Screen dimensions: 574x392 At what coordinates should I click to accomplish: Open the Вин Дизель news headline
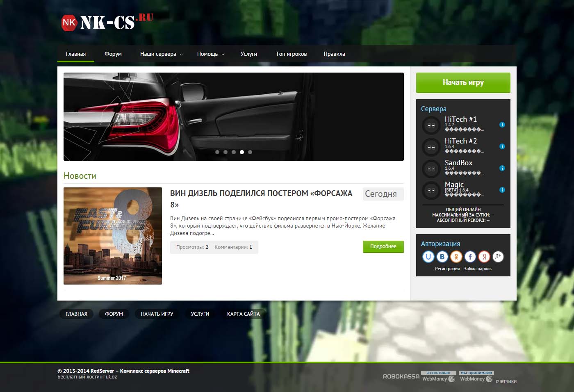[x=261, y=199]
